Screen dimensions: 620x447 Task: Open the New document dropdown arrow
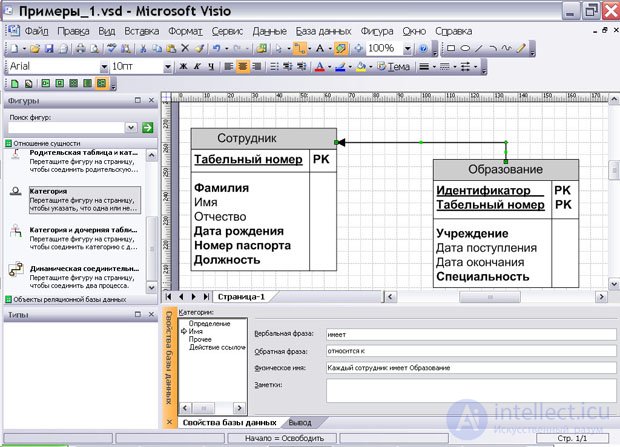coord(24,49)
